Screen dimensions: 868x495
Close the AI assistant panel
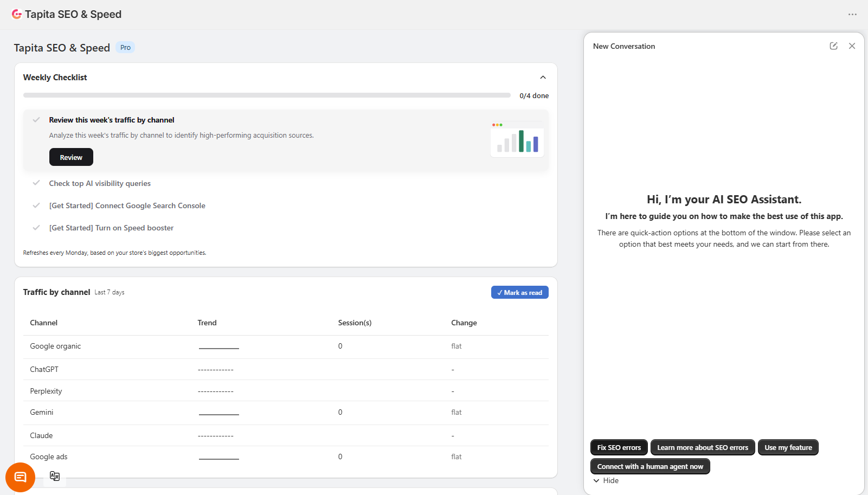tap(852, 46)
